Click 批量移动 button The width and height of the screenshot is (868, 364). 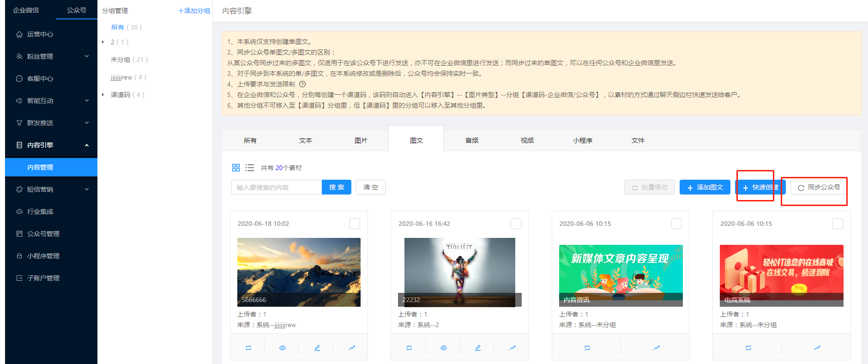point(650,187)
